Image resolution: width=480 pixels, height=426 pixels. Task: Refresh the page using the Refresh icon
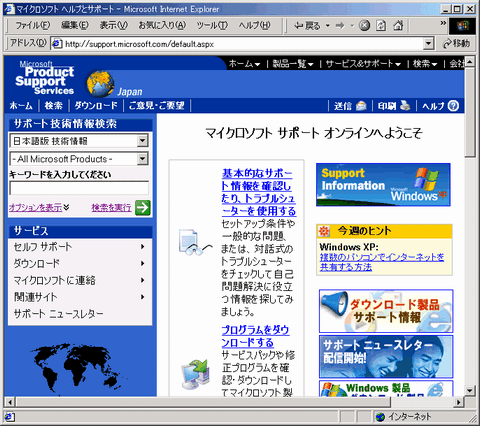381,26
